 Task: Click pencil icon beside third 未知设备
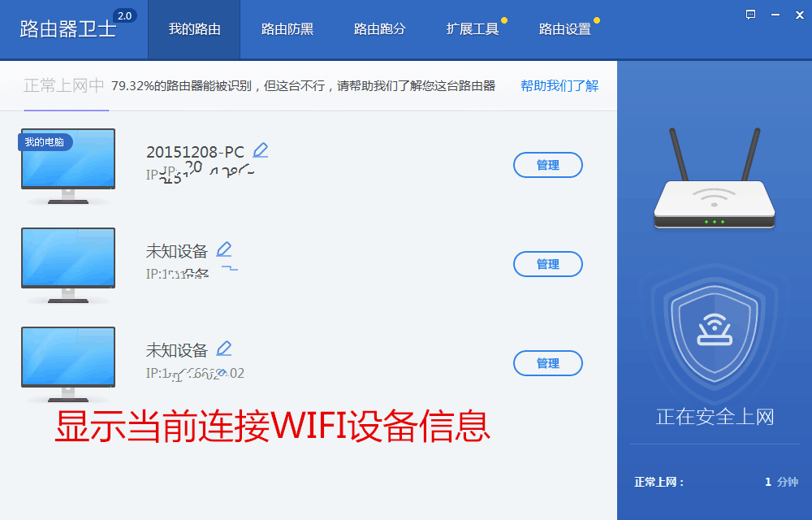click(x=224, y=349)
